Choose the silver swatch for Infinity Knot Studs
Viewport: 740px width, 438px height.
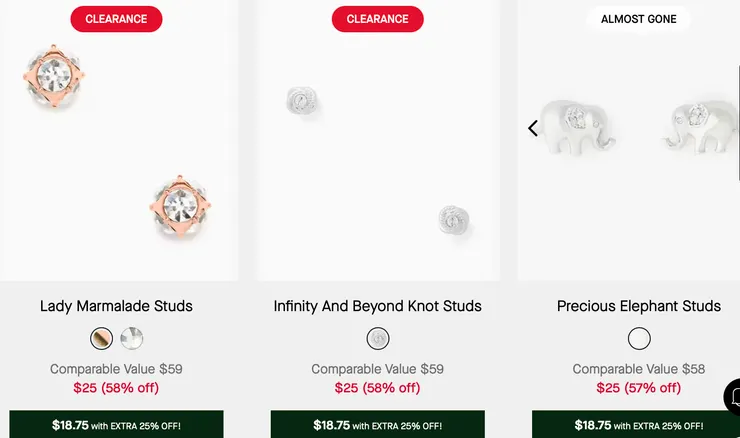(x=378, y=338)
